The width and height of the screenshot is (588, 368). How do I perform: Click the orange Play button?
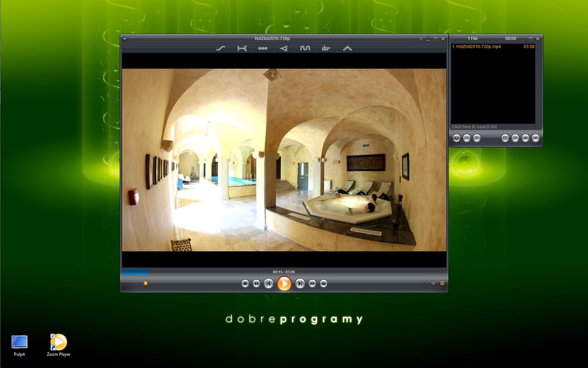point(284,284)
